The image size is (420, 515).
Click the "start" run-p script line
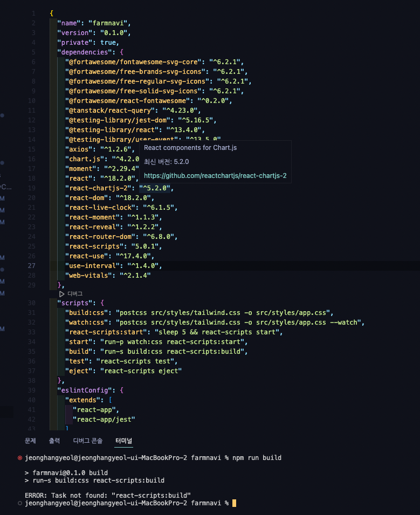pos(156,342)
